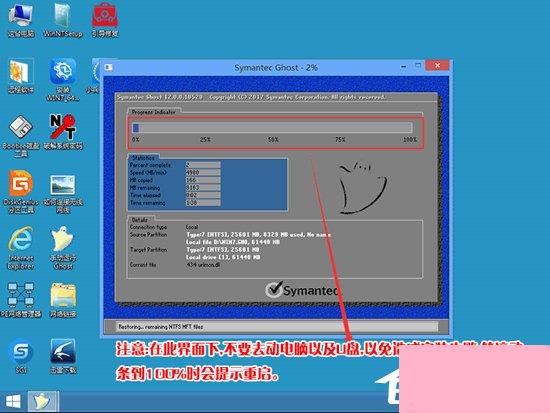Click the 'MB remaining' statistic row
The image size is (550, 413).
[x=175, y=188]
